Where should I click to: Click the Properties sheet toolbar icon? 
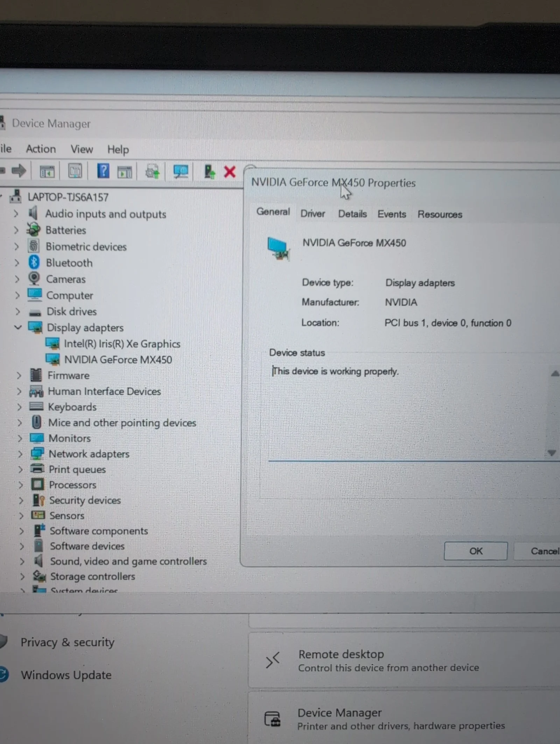click(x=75, y=171)
